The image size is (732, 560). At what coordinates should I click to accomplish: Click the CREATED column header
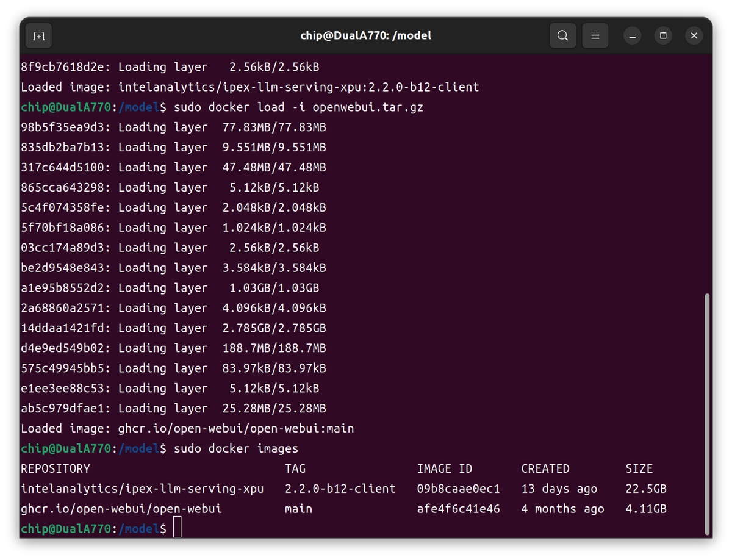pyautogui.click(x=545, y=469)
